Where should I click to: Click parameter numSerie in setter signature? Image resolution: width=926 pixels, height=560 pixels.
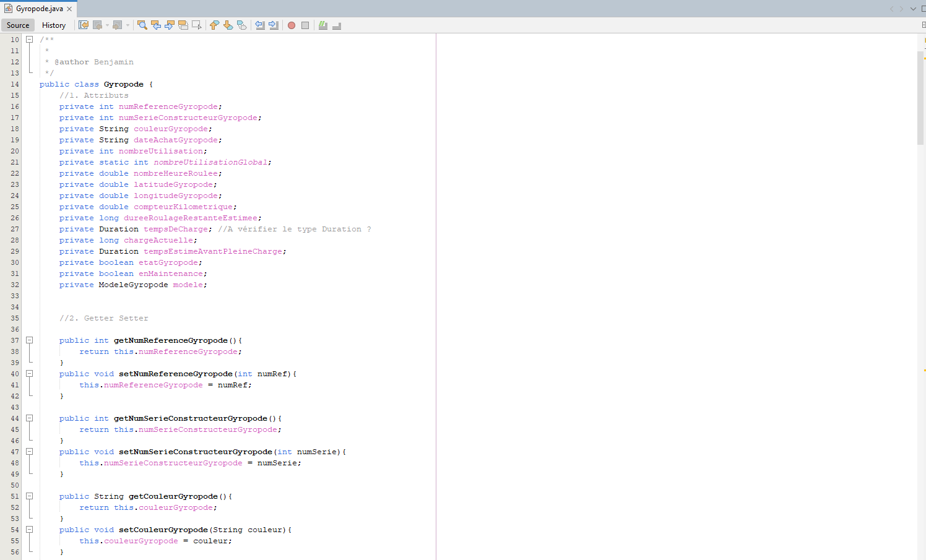(x=317, y=452)
